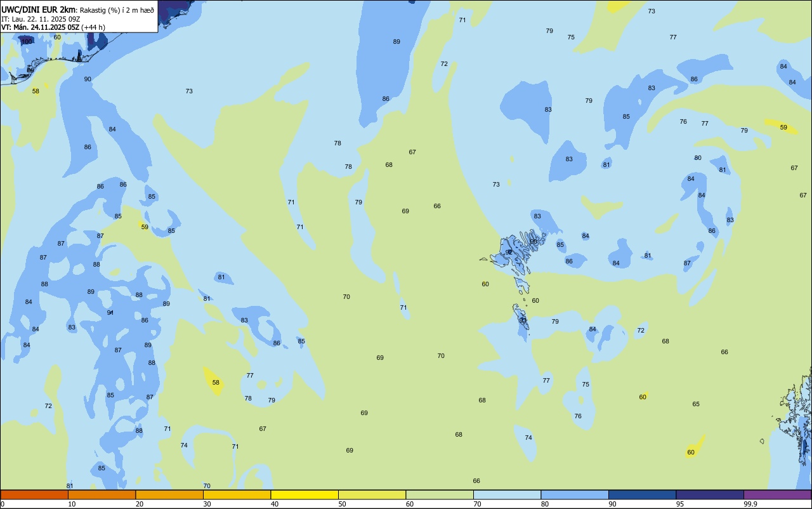Click the 80–90 medium blue legend swatch
This screenshot has width=812, height=509.
click(x=575, y=494)
